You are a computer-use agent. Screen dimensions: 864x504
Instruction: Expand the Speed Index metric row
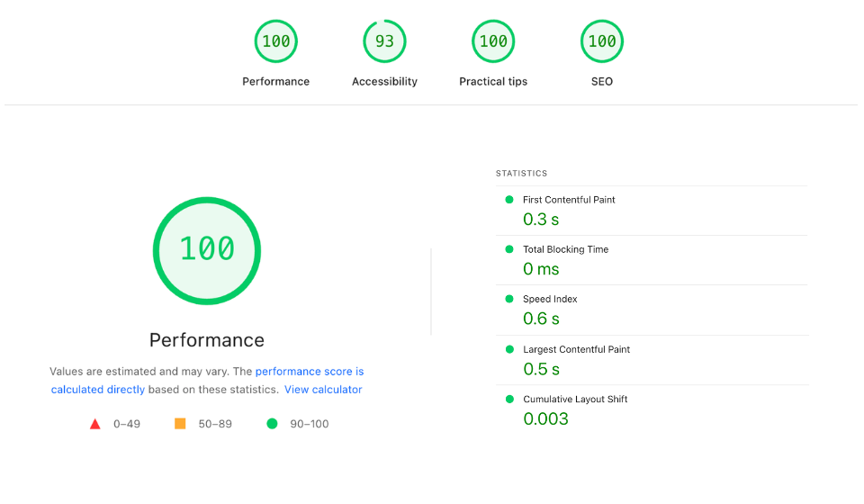tap(652, 310)
